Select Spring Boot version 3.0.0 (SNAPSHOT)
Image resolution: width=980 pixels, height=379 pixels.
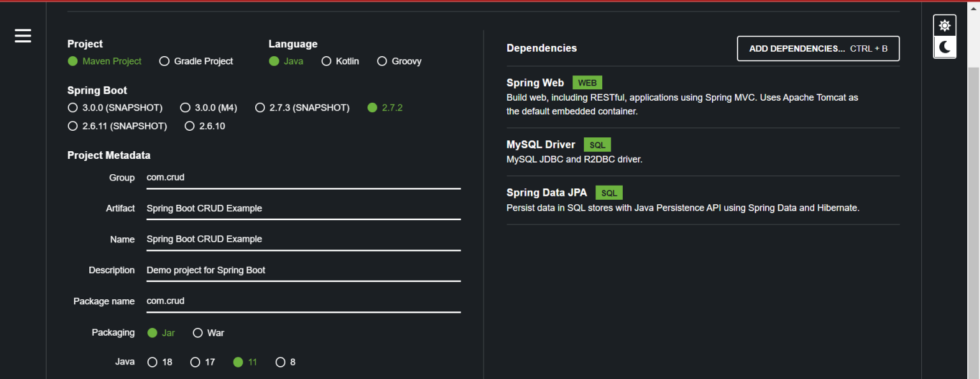pyautogui.click(x=73, y=107)
